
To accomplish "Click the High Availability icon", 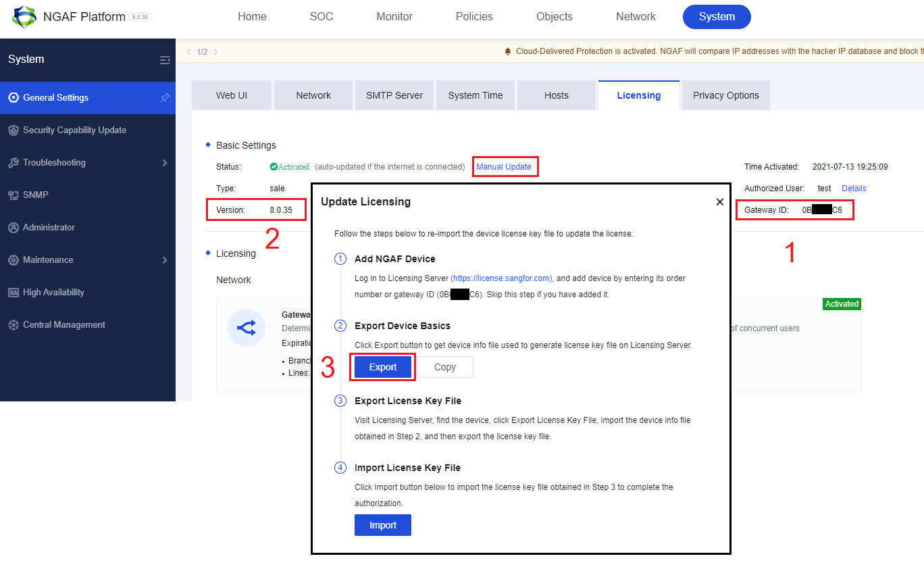I will click(14, 293).
